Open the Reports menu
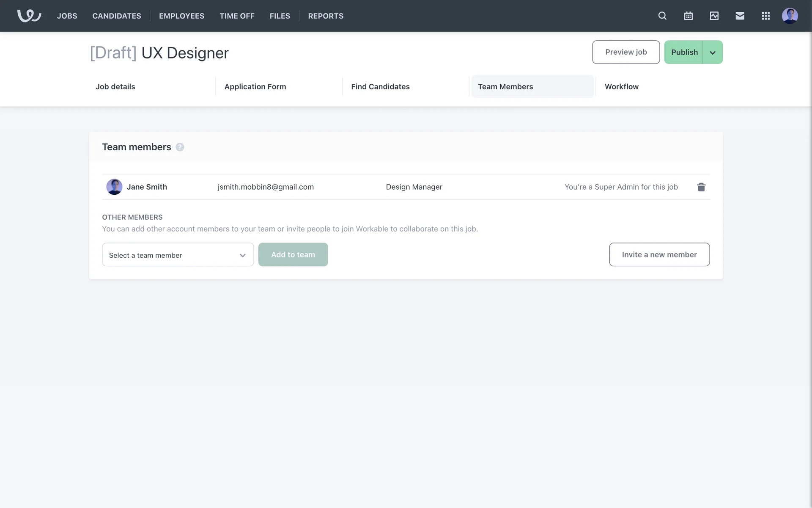812x508 pixels. pyautogui.click(x=326, y=16)
